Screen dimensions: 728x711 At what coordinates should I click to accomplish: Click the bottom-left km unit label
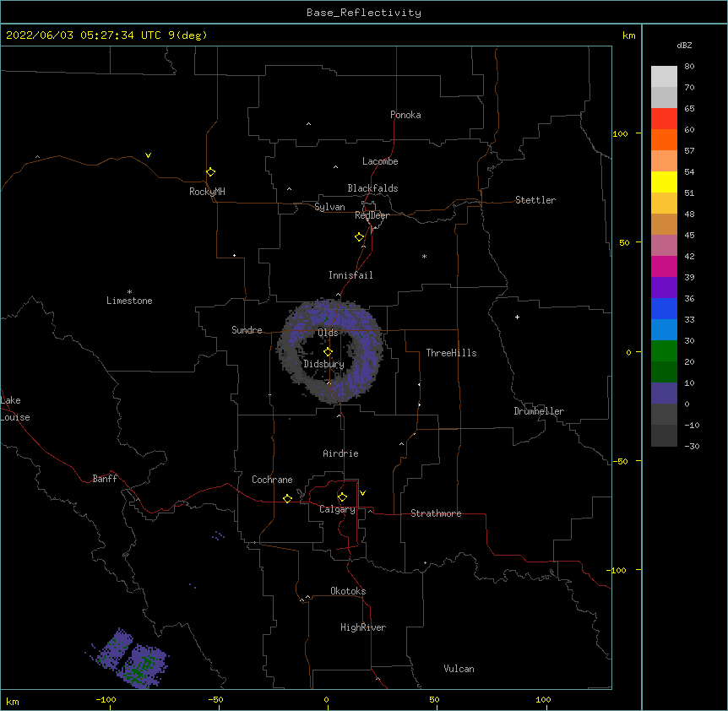click(x=13, y=701)
